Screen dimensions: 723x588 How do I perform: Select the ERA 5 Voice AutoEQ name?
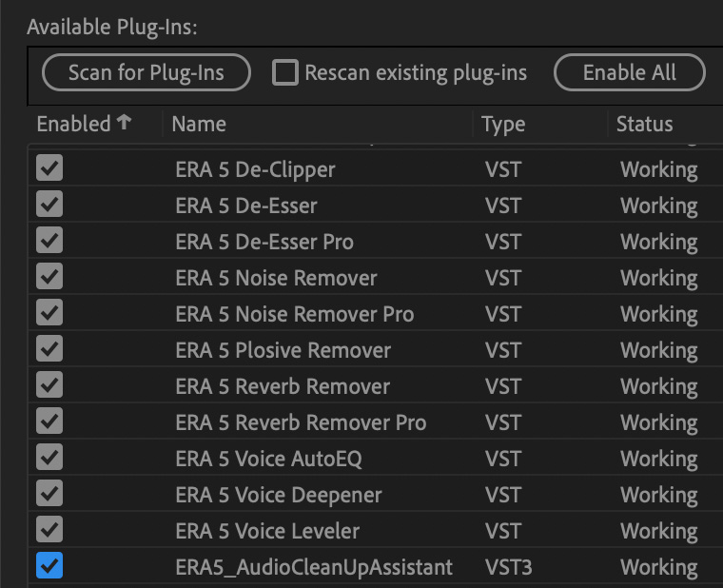coord(269,459)
